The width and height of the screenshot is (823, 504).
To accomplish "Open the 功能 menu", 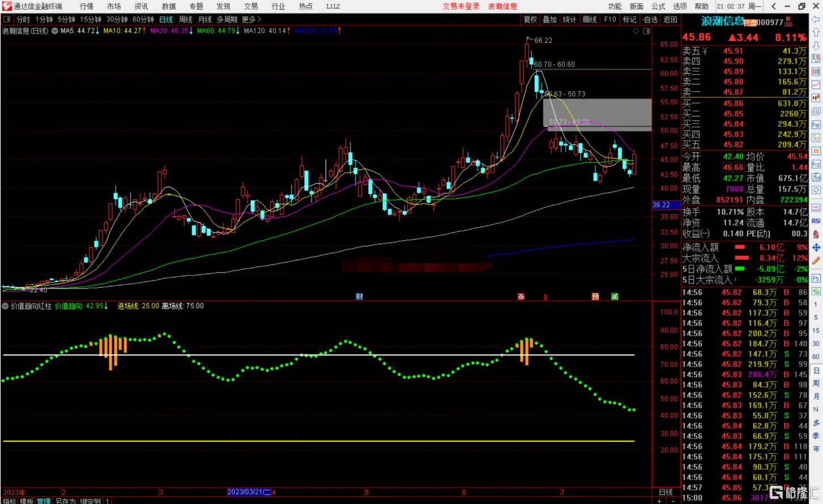I will [x=615, y=6].
